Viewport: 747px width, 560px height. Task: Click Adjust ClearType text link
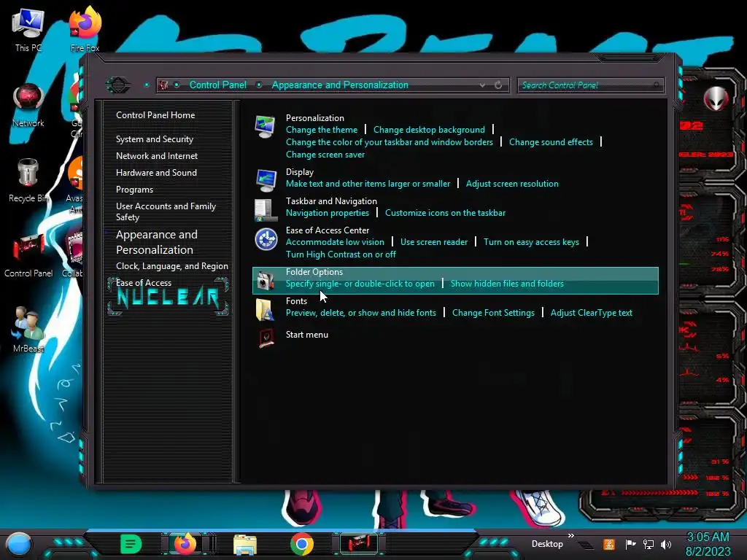[x=591, y=312]
